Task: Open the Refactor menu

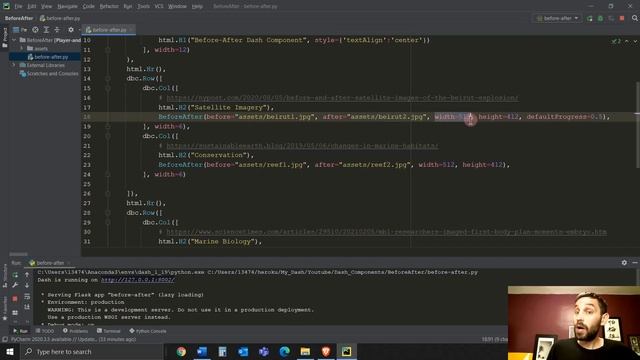Action: point(109,7)
